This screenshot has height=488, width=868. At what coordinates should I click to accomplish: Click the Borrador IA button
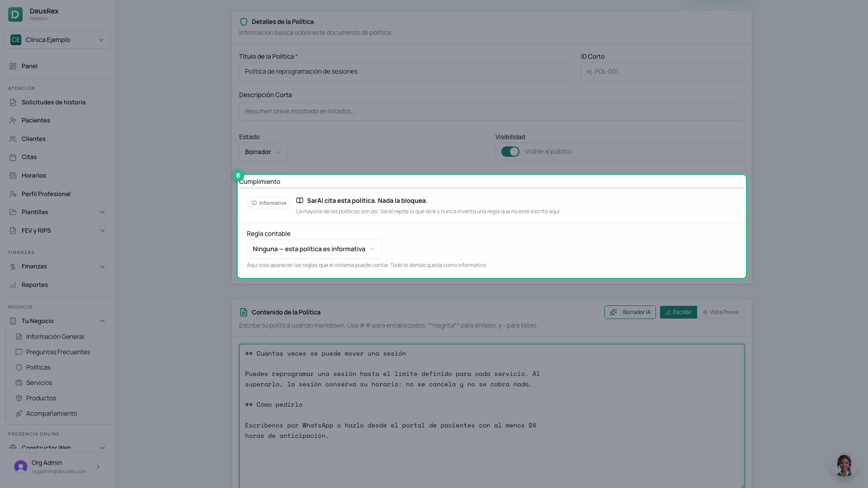click(630, 312)
